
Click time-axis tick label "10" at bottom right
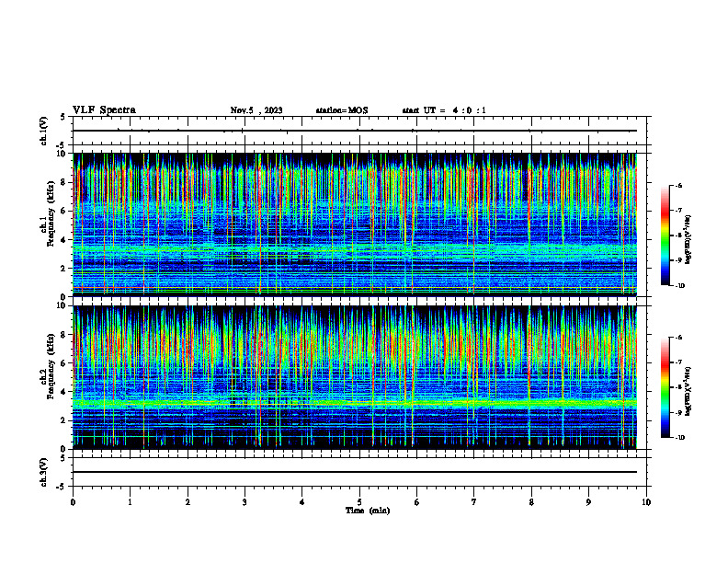click(x=646, y=502)
